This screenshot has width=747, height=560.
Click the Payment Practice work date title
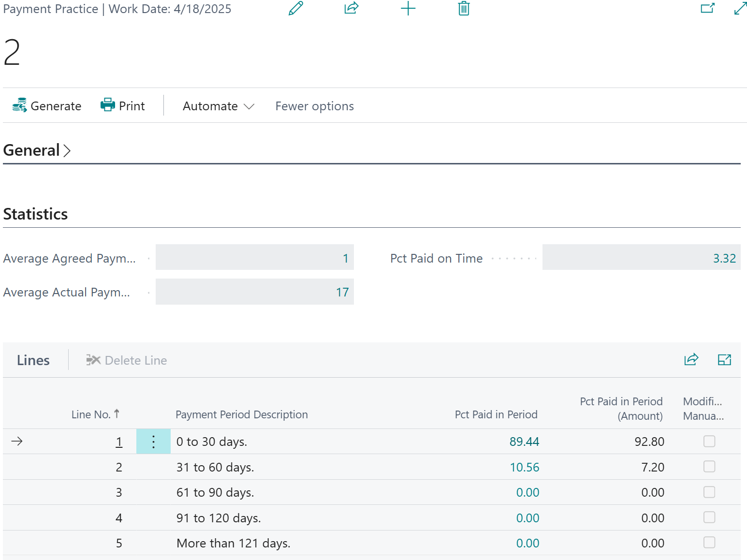click(117, 9)
